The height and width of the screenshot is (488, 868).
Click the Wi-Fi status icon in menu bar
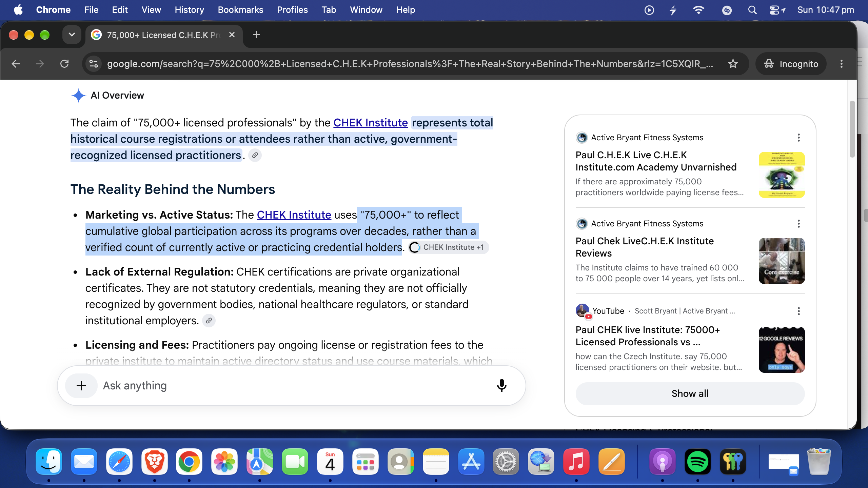pyautogui.click(x=699, y=10)
